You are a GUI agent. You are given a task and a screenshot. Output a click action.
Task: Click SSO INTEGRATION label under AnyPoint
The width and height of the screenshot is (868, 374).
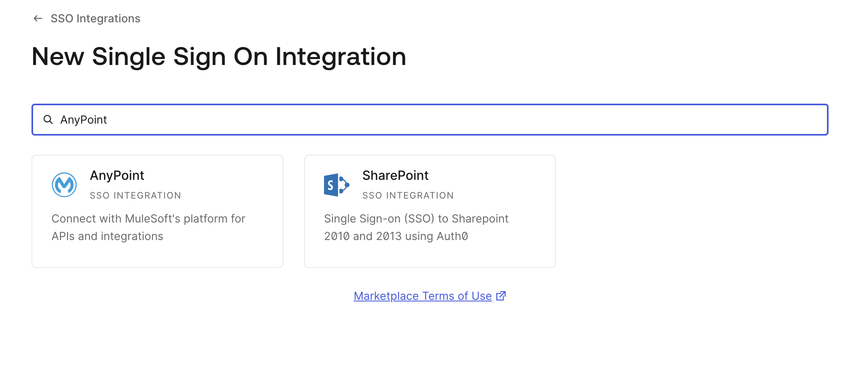tap(136, 195)
